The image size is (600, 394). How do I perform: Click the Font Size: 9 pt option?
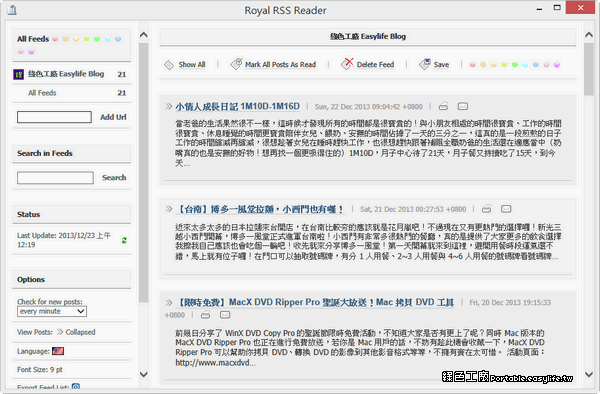click(x=40, y=370)
